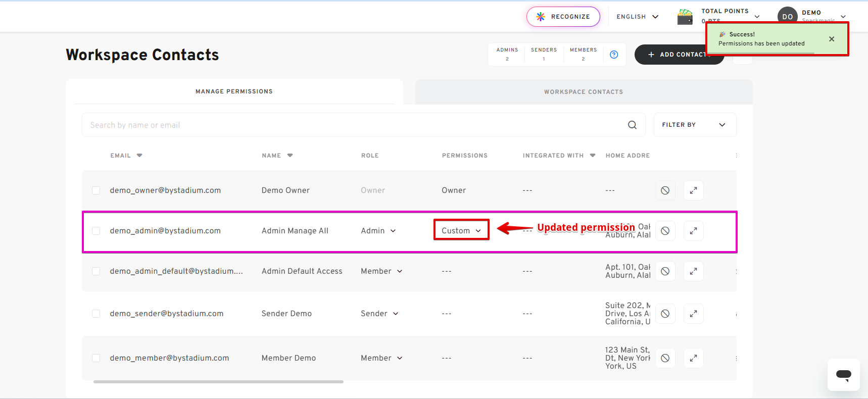Click the block icon for Sender Demo

point(665,314)
